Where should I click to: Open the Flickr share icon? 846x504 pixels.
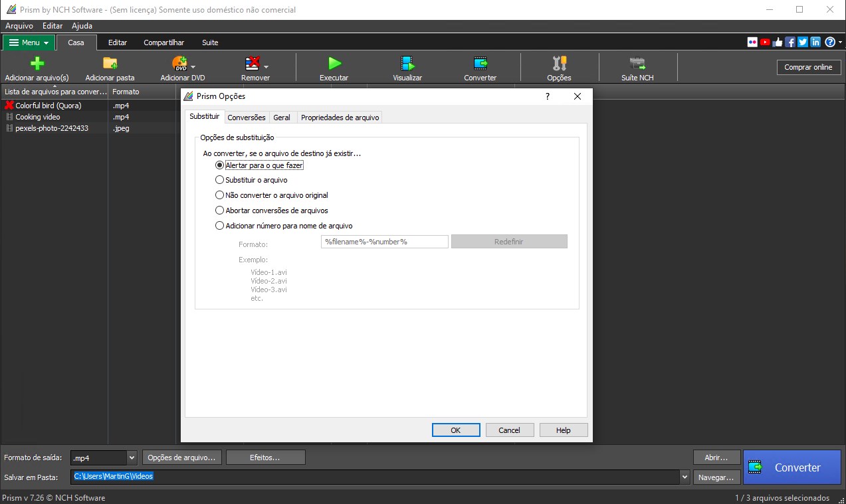752,42
